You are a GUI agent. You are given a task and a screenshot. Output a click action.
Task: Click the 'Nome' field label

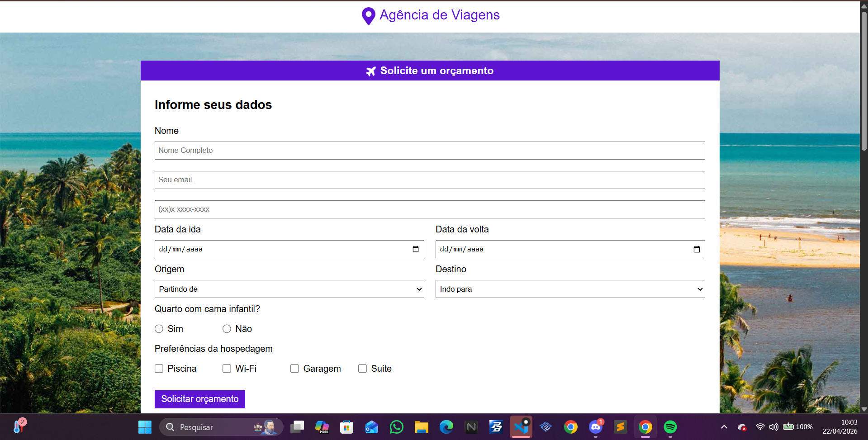tap(166, 131)
